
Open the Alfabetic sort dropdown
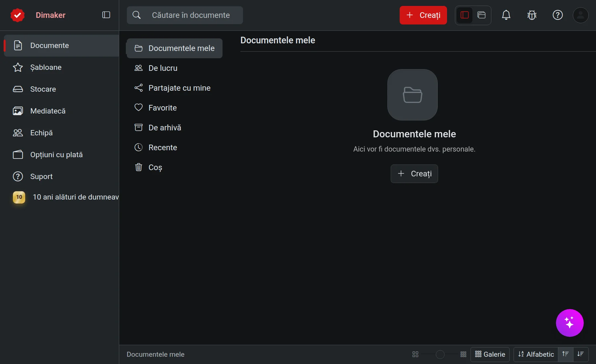click(536, 354)
